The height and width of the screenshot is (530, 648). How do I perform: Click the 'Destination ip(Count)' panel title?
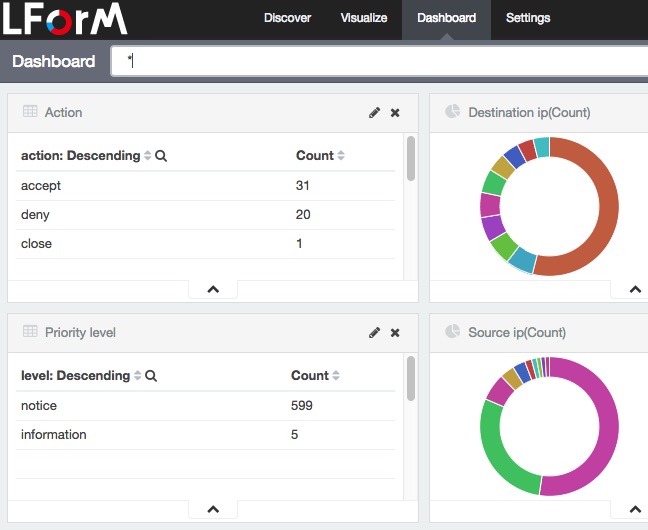pos(529,112)
